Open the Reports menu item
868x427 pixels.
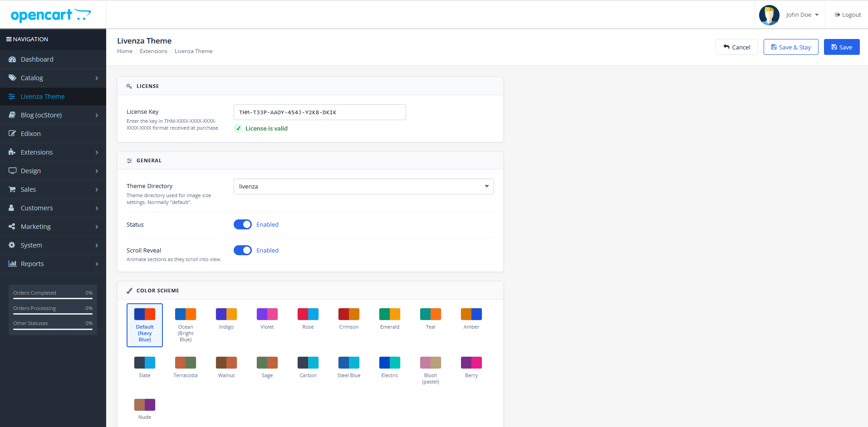[x=53, y=264]
